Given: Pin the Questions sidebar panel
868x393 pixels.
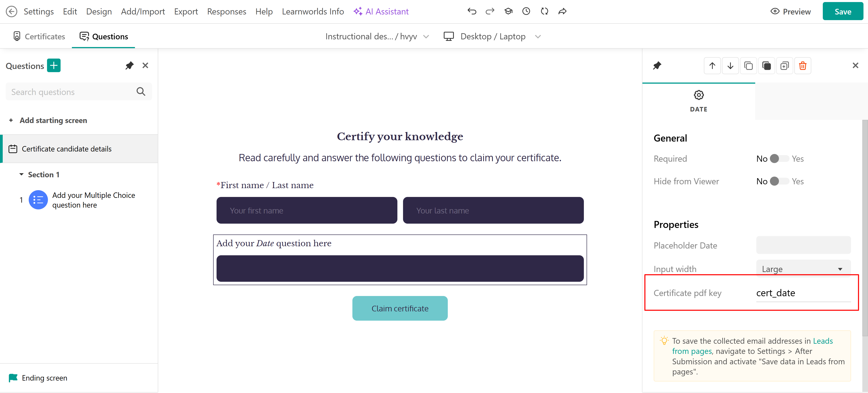Looking at the screenshot, I should point(129,65).
